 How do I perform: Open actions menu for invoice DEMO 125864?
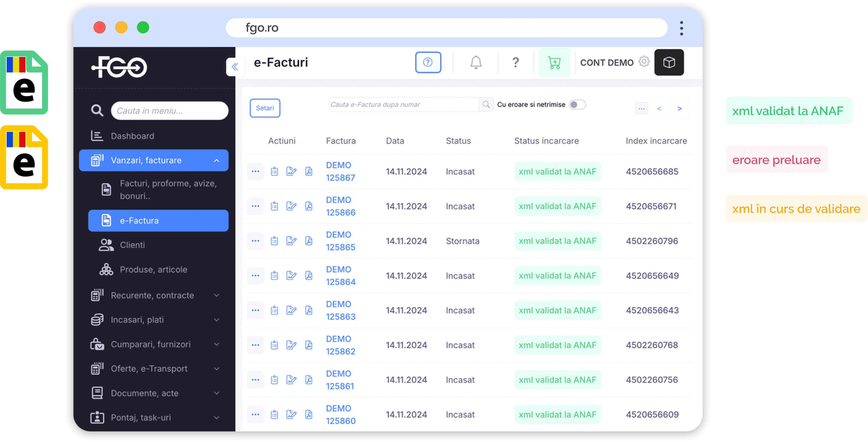(255, 276)
